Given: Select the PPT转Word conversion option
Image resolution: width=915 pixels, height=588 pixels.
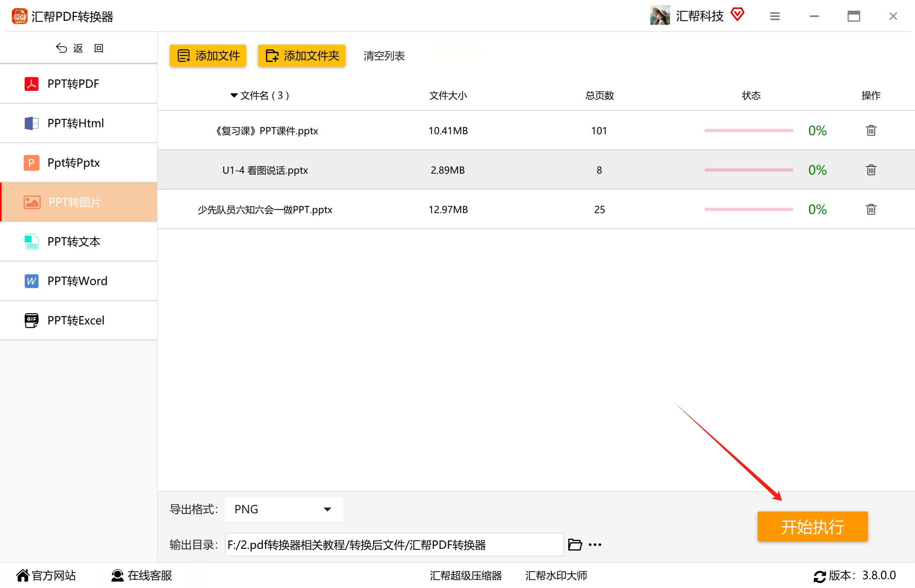Looking at the screenshot, I should click(77, 281).
